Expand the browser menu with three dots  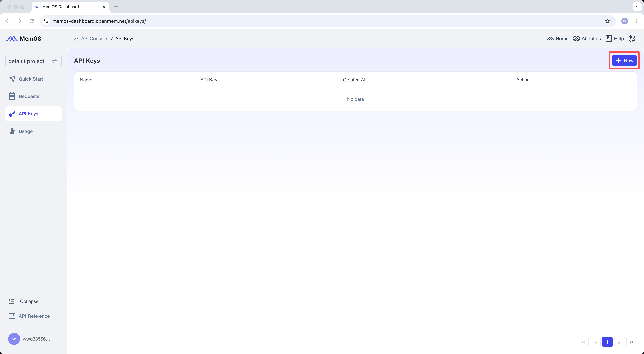click(637, 21)
